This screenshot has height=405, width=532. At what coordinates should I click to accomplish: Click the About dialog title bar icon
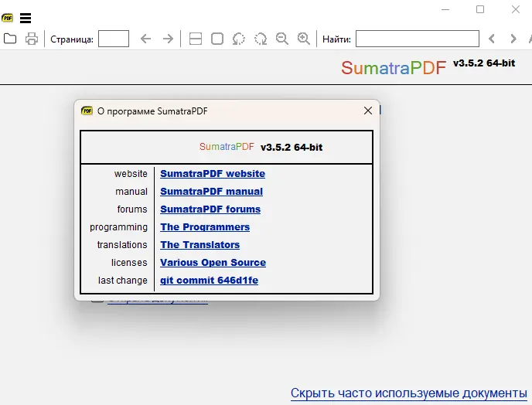(x=87, y=111)
